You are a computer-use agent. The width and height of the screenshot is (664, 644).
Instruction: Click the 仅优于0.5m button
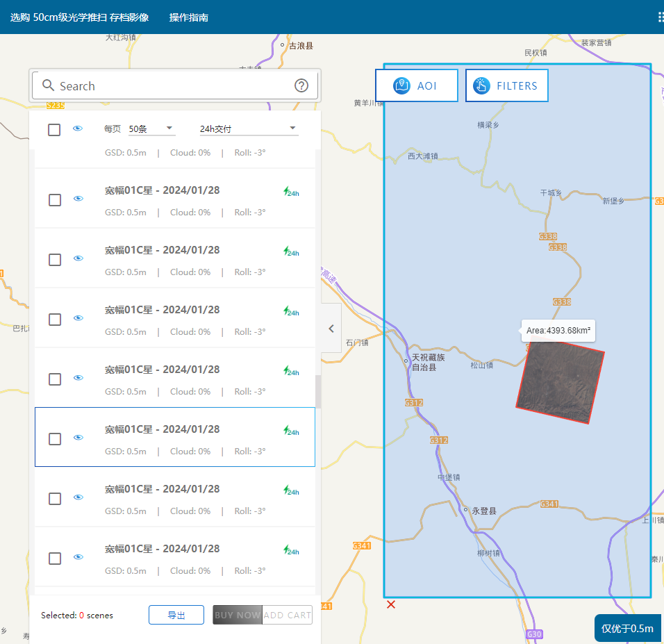click(628, 628)
